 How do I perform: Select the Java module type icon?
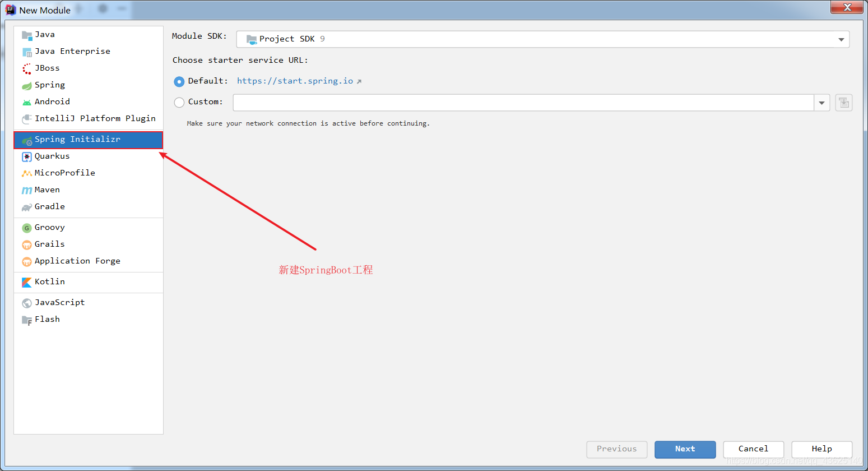pyautogui.click(x=26, y=34)
